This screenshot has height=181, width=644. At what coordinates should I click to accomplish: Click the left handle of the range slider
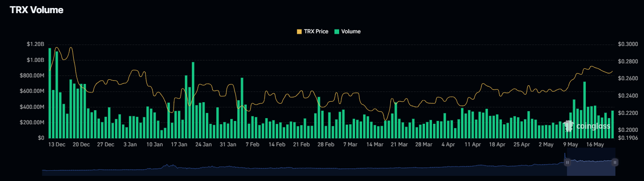pos(567,162)
